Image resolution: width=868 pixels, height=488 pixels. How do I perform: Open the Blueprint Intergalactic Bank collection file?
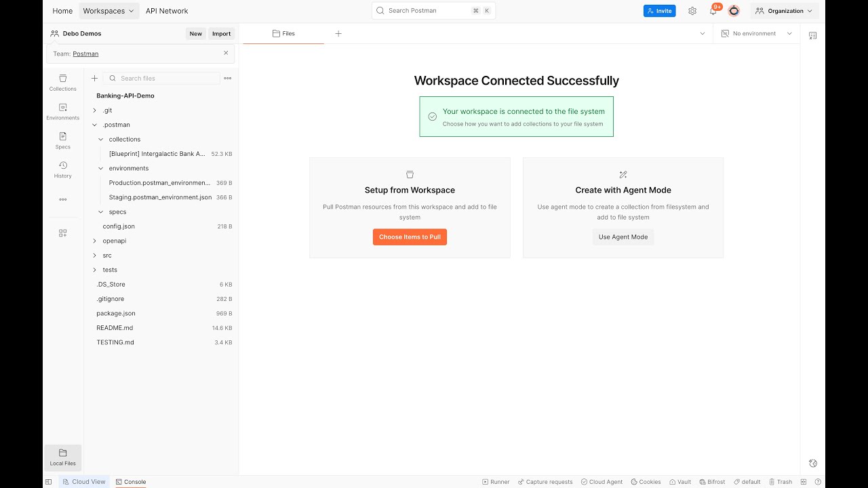coord(161,154)
